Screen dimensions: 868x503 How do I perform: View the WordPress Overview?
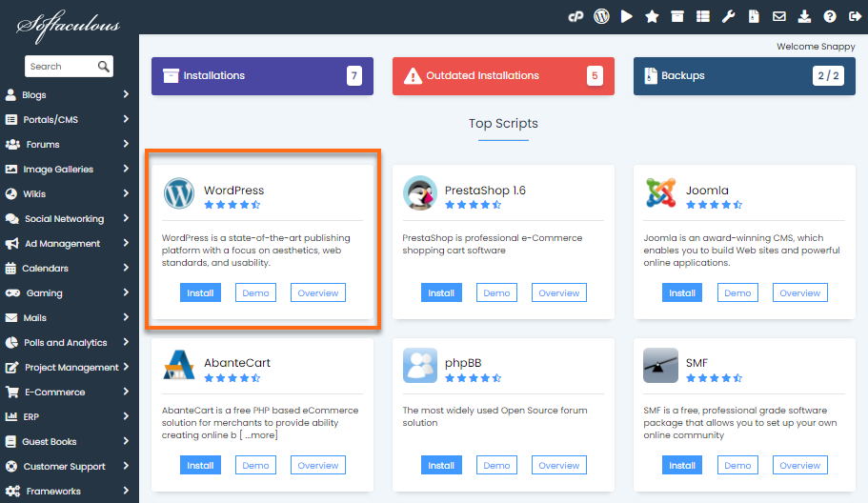tap(318, 292)
